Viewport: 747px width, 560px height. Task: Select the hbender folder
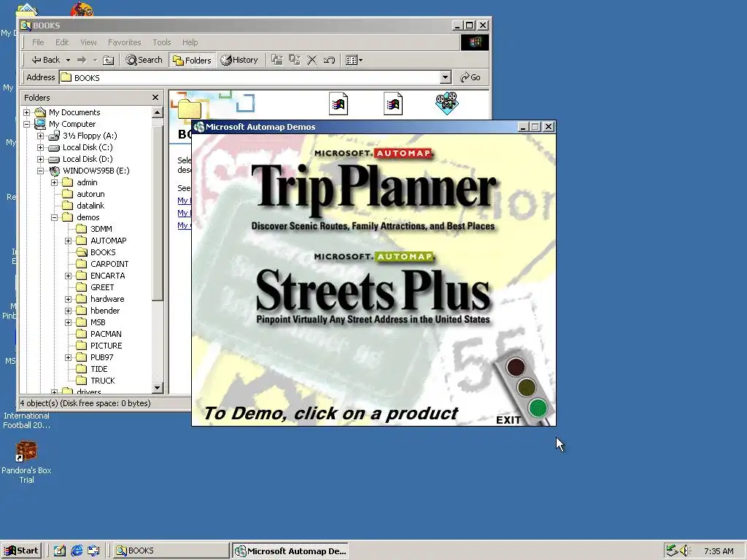105,311
